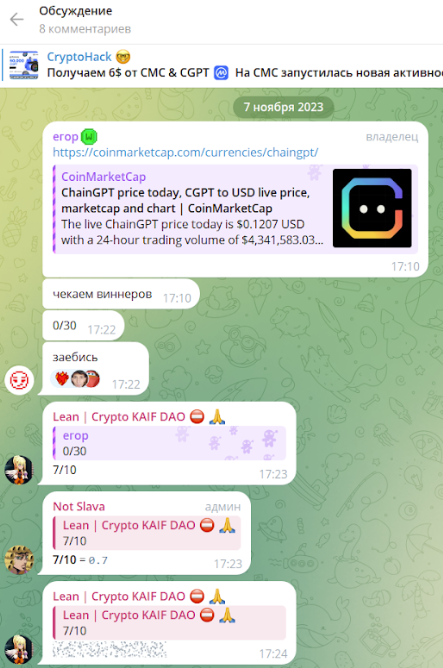The height and width of the screenshot is (668, 443).
Task: Click the green W badge next to егор
Action: (89, 137)
